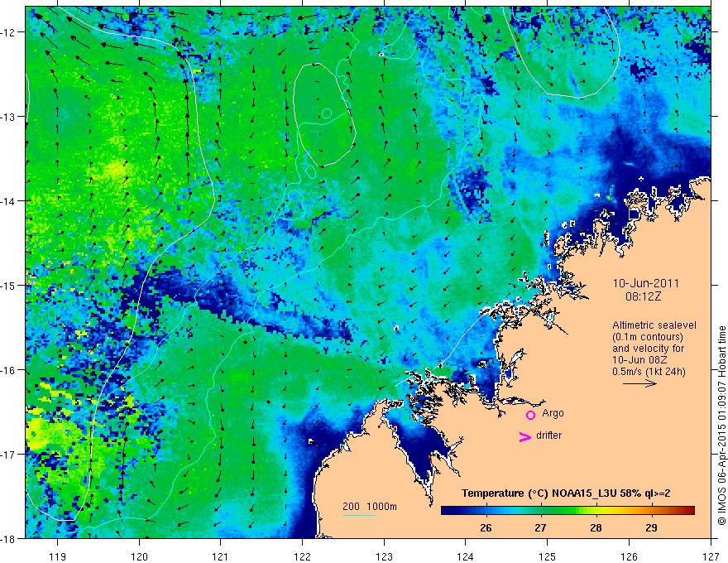Click the latitude axis label '-13'
This screenshot has width=728, height=563.
(9, 117)
